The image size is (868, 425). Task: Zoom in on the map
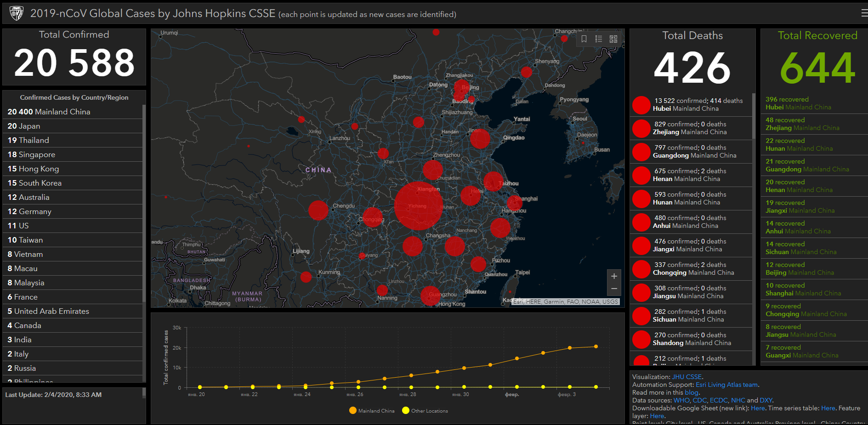[x=614, y=276]
